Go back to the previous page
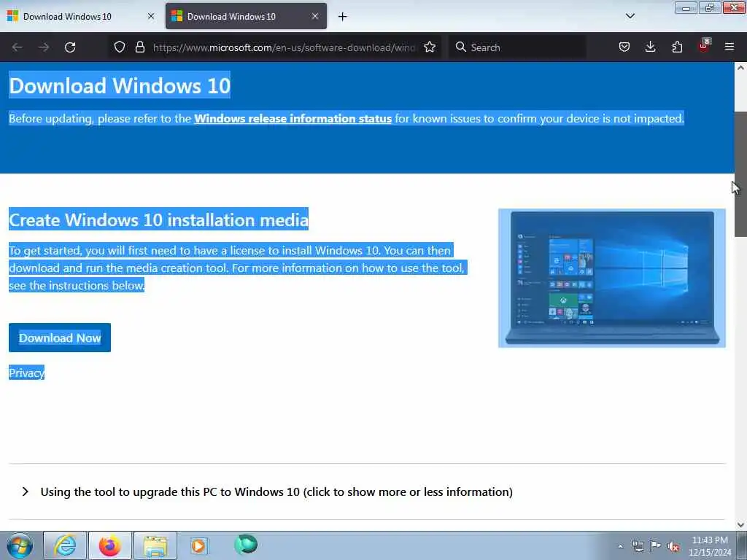 [18, 47]
